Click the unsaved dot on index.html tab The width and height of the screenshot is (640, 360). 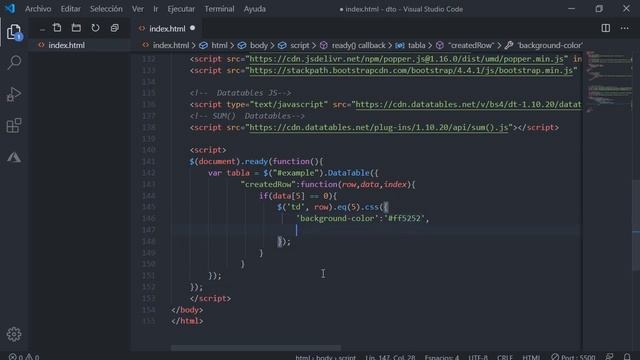coord(193,28)
